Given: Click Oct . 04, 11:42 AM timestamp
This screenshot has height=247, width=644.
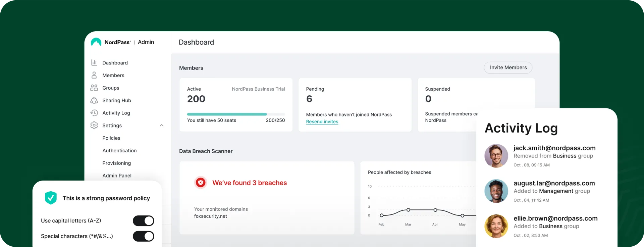Looking at the screenshot, I should coord(531,200).
